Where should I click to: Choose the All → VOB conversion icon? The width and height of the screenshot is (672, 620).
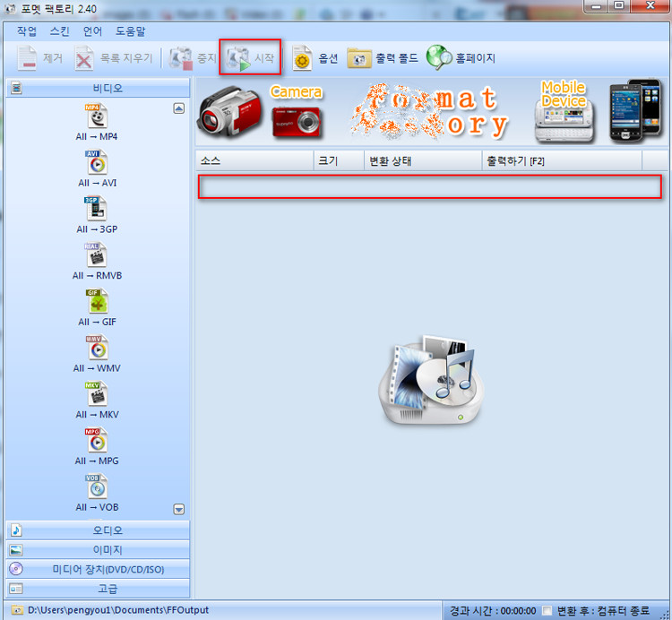point(97,487)
